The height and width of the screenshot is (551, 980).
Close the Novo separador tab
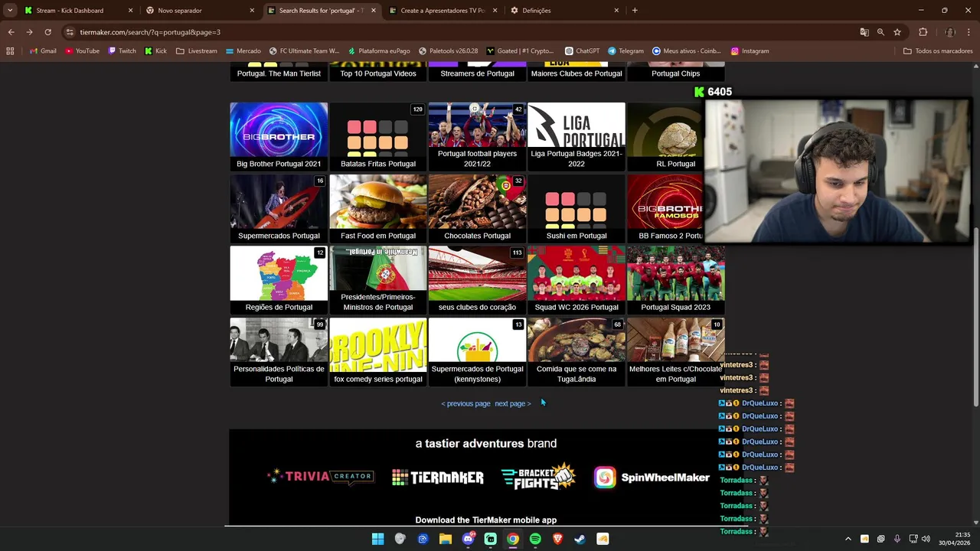point(252,11)
